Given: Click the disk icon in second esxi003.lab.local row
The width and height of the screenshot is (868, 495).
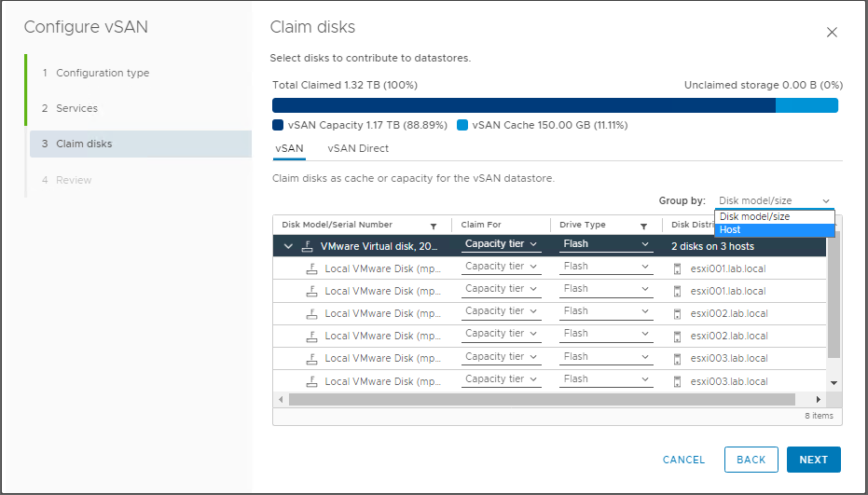Looking at the screenshot, I should click(312, 381).
